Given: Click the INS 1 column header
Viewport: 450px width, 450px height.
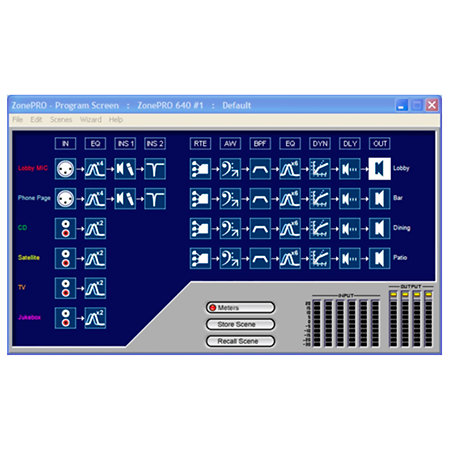Looking at the screenshot, I should (x=125, y=144).
